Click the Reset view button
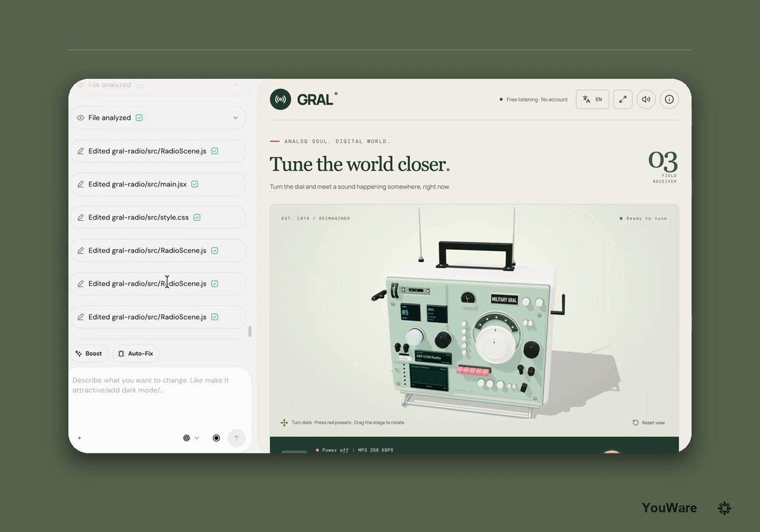760x532 pixels. click(648, 423)
